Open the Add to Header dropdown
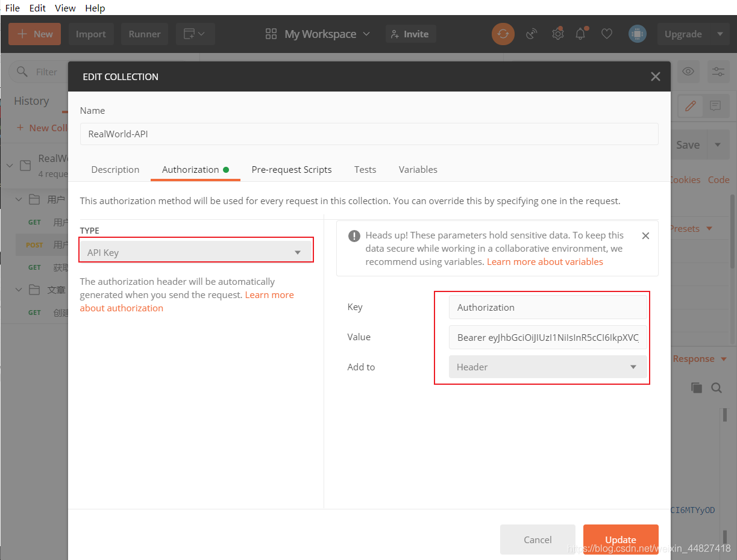This screenshot has height=560, width=737. click(548, 367)
